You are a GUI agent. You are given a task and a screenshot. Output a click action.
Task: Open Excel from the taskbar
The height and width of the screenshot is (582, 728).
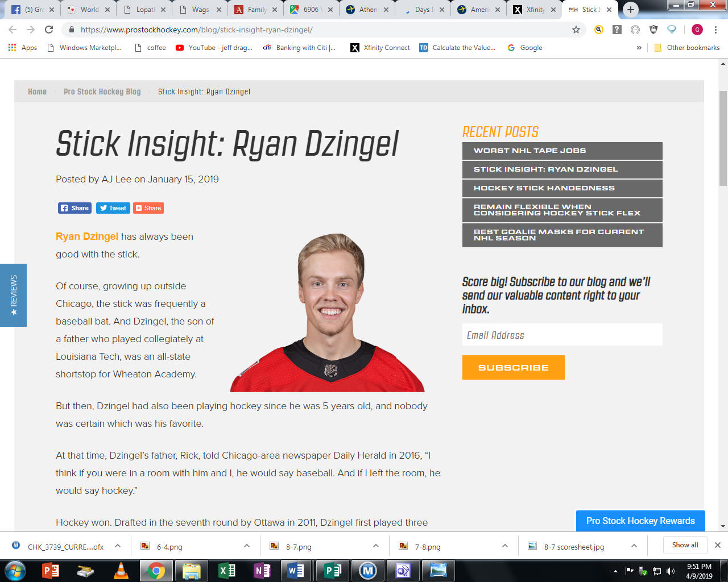(x=226, y=571)
